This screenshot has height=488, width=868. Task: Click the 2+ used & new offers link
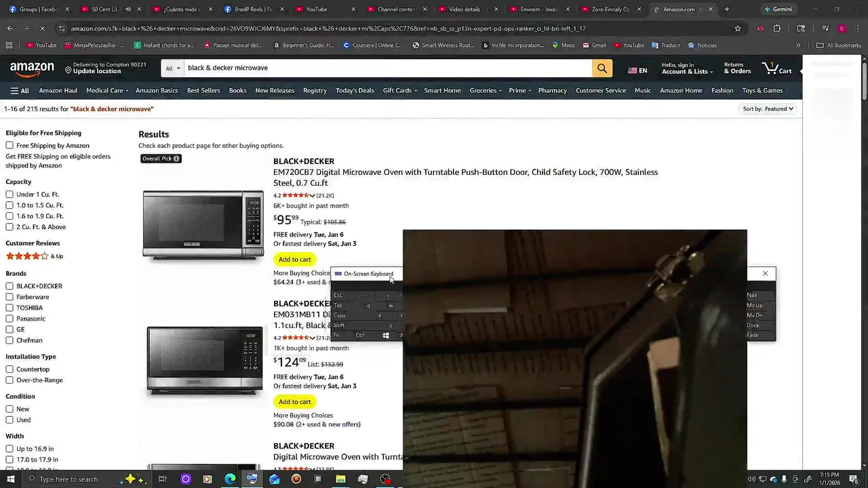328,425
